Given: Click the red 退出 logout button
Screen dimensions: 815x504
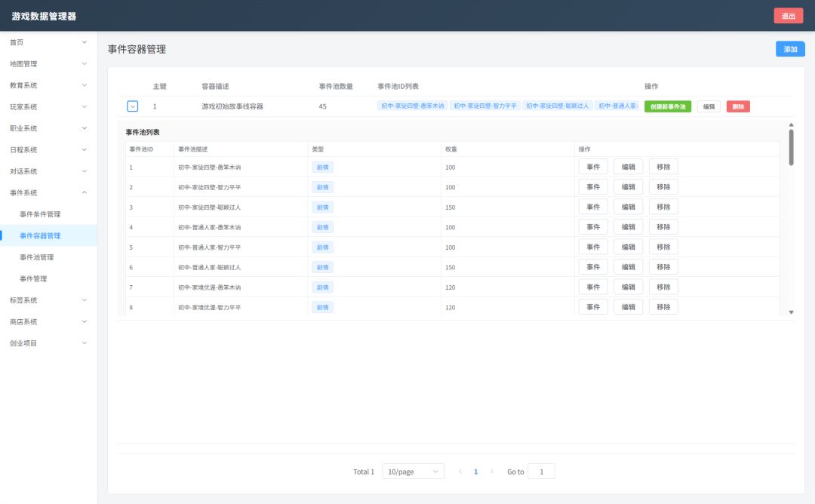Looking at the screenshot, I should click(788, 16).
